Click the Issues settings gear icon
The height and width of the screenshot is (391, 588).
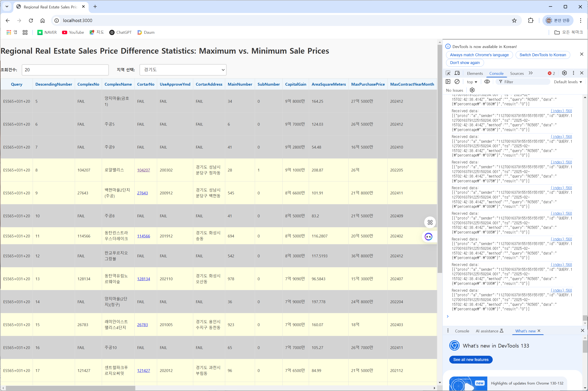coord(472,90)
